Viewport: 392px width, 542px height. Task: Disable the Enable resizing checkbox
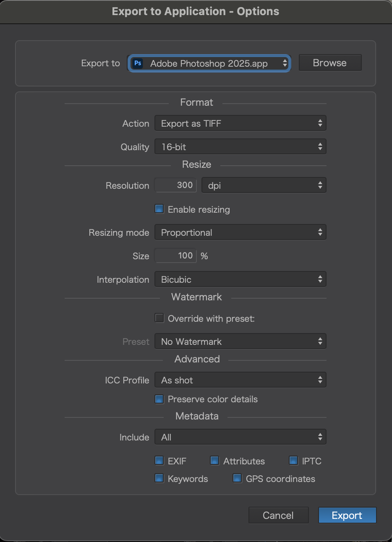coord(159,209)
